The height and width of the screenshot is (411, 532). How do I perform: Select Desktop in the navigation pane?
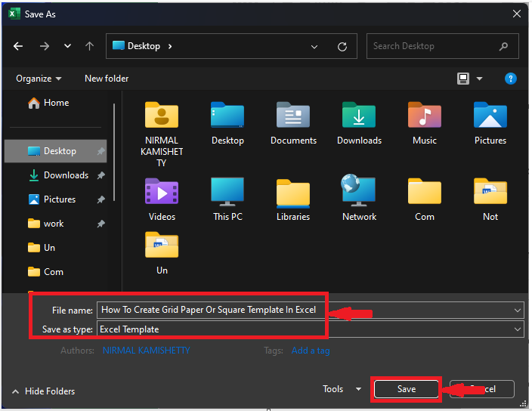click(x=59, y=151)
